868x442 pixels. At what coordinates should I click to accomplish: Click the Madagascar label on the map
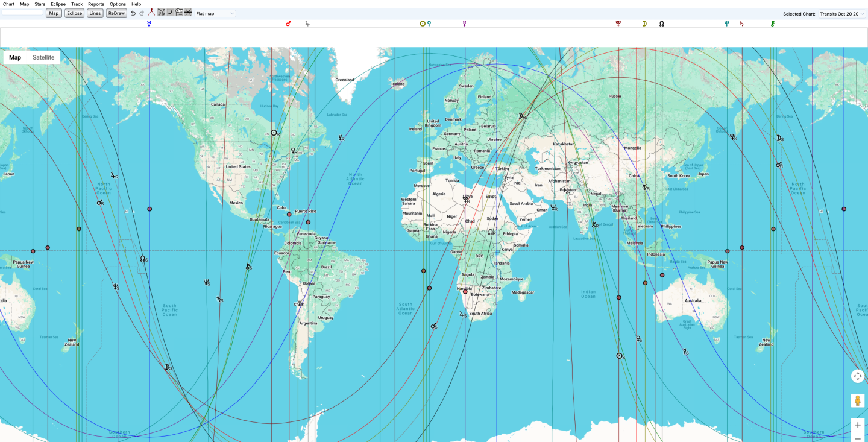(x=523, y=292)
